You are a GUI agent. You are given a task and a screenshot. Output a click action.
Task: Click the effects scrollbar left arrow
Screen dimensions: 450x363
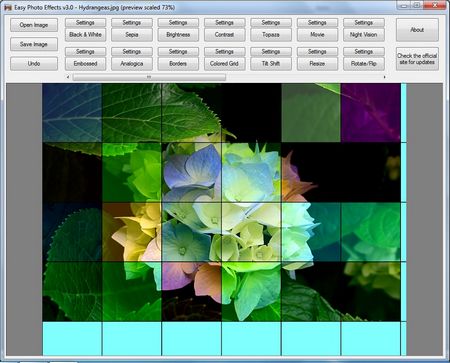click(68, 77)
